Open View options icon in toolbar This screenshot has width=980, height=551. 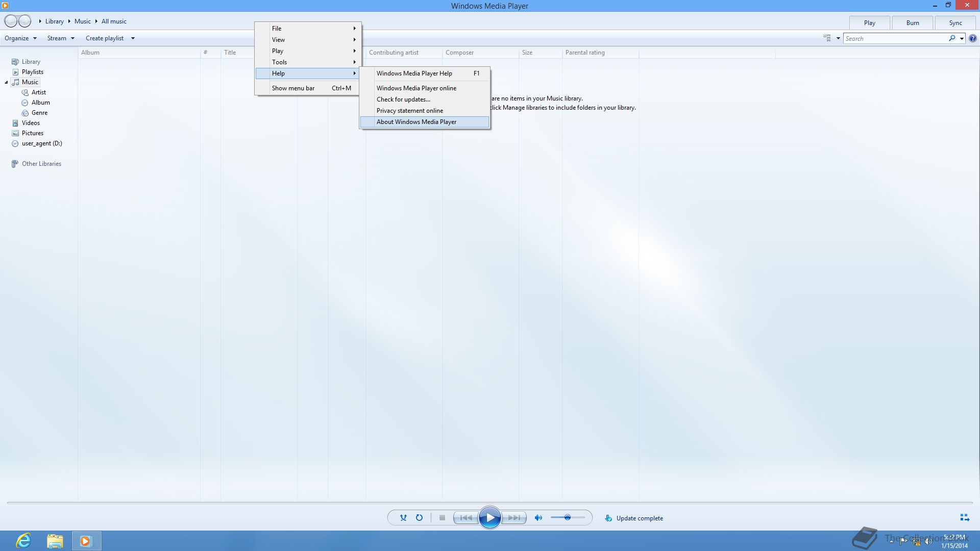pos(827,38)
